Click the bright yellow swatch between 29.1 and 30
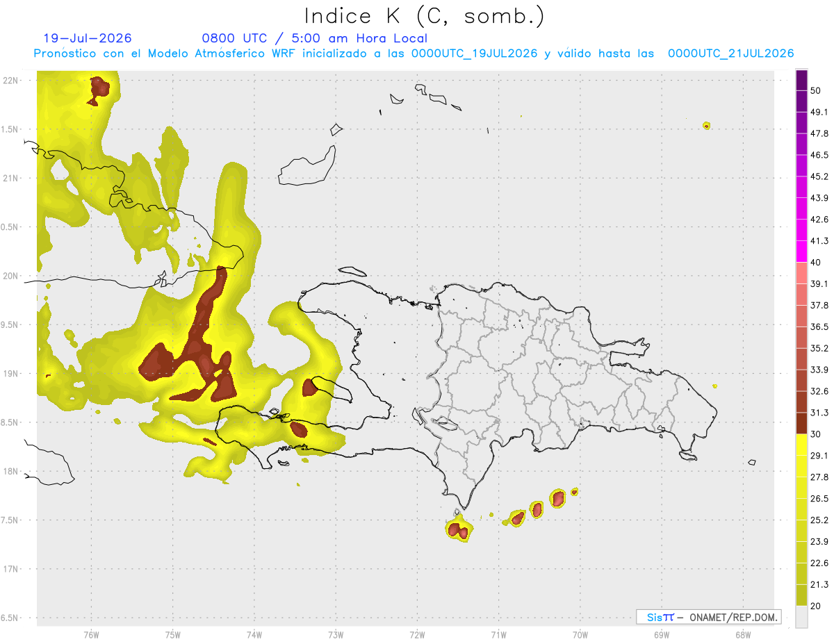This screenshot has height=644, width=834. click(x=801, y=445)
